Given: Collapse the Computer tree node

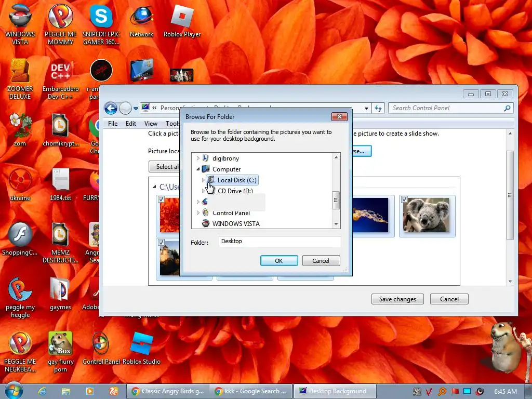Looking at the screenshot, I should pyautogui.click(x=198, y=169).
